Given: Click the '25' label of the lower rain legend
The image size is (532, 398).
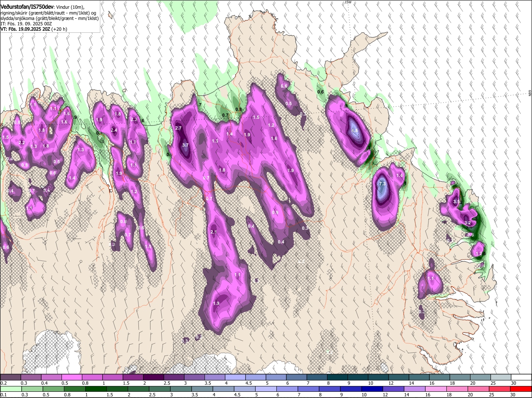Looking at the screenshot, I should click(492, 395).
